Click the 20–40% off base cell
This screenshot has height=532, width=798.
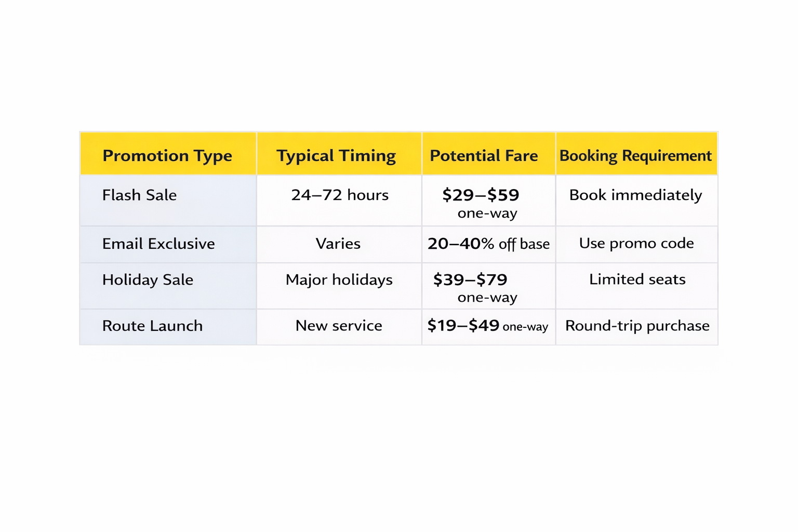click(488, 244)
